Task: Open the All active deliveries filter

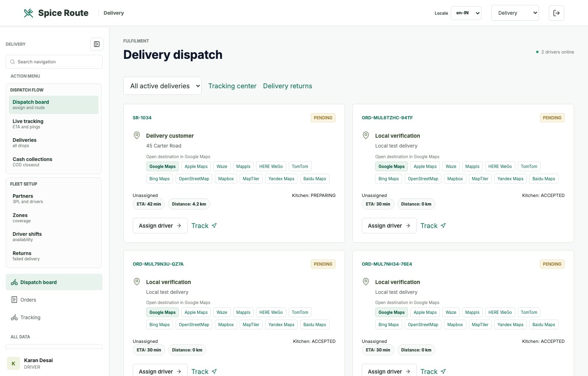Action: [163, 86]
